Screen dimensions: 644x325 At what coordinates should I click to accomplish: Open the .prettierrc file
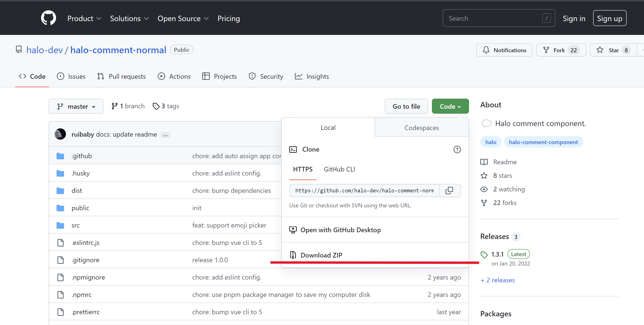(x=85, y=312)
